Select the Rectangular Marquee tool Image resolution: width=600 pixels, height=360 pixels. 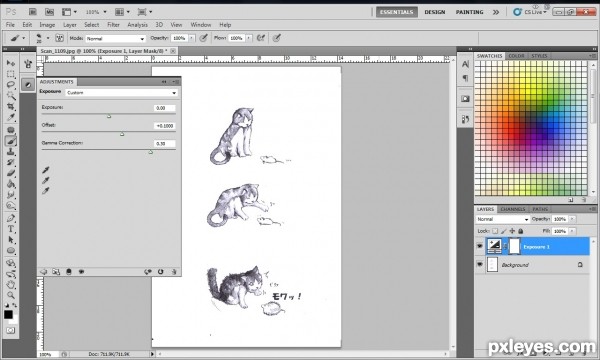pos(11,74)
